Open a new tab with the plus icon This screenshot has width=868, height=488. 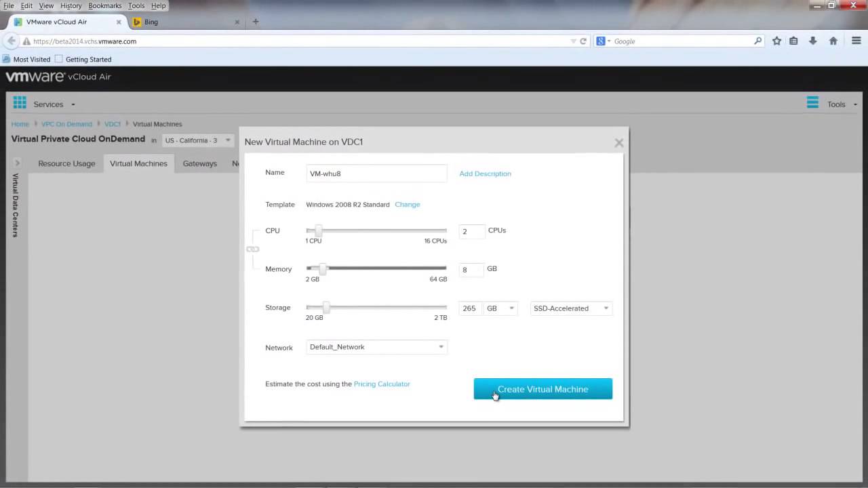point(256,22)
